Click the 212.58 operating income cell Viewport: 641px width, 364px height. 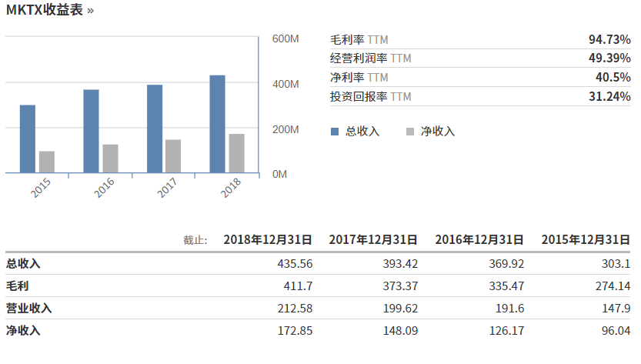pyautogui.click(x=295, y=309)
